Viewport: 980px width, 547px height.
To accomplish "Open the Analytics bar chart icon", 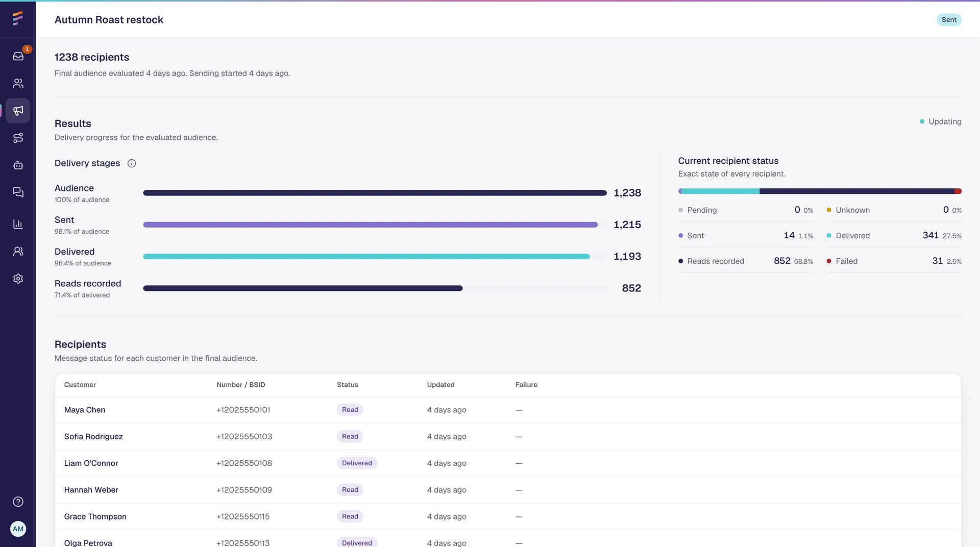I will click(18, 224).
